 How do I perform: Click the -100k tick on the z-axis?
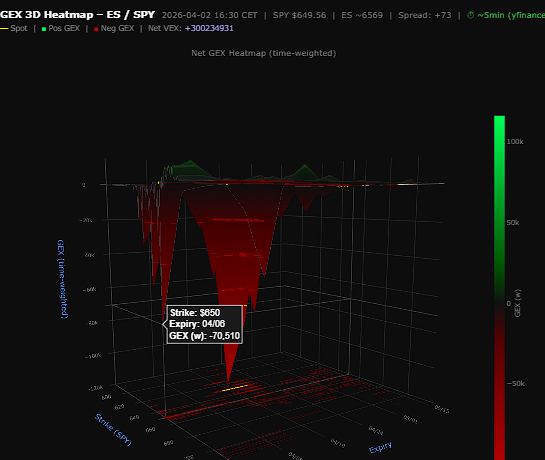pos(93,356)
